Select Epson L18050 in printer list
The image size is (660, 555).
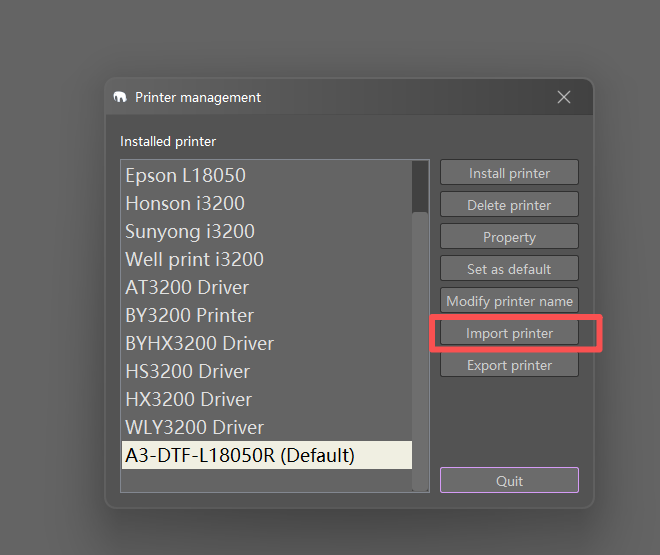[266, 175]
